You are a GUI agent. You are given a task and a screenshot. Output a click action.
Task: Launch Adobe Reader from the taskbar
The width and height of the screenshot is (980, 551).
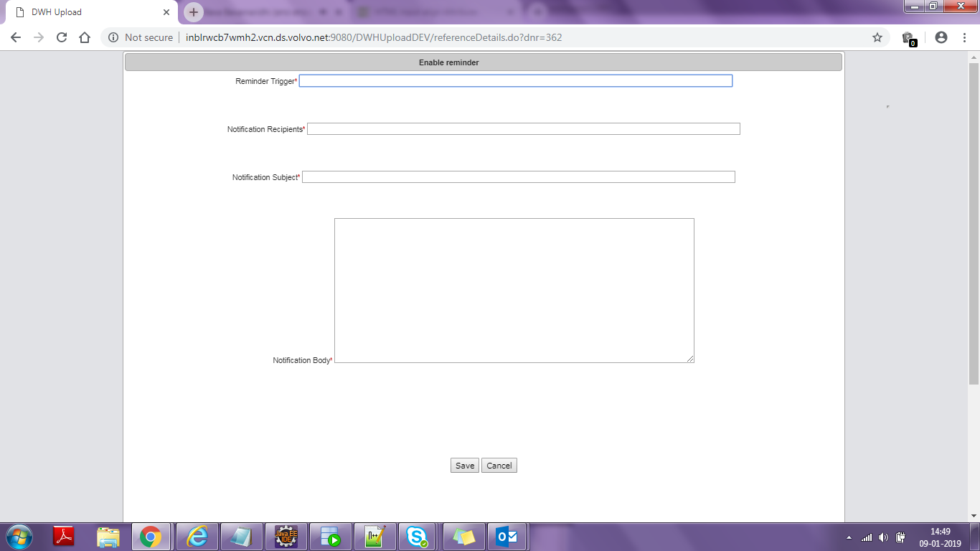[65, 537]
